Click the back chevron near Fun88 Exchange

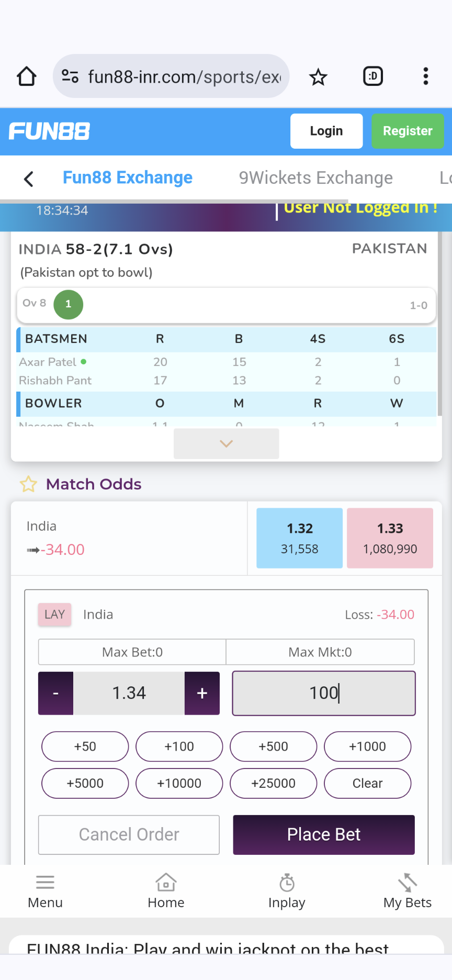pyautogui.click(x=28, y=179)
